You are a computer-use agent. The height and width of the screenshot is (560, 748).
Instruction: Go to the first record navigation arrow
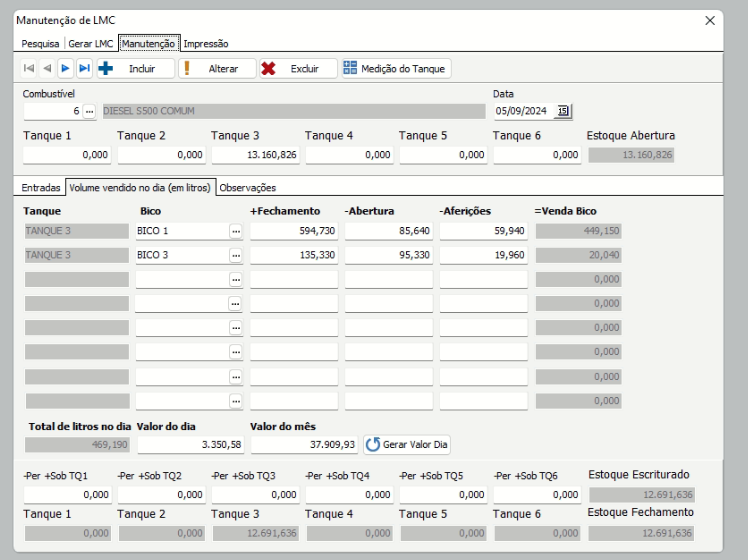click(29, 68)
